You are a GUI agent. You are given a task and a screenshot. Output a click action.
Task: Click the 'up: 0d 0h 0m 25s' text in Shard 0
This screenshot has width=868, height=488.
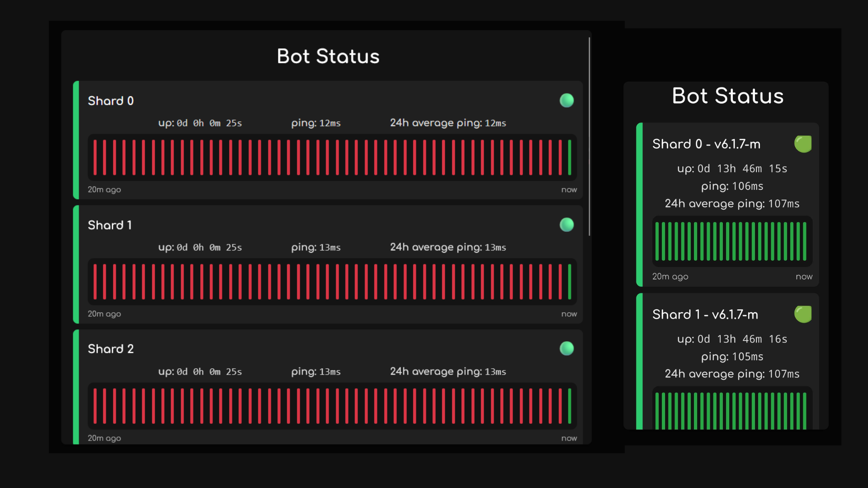point(200,123)
